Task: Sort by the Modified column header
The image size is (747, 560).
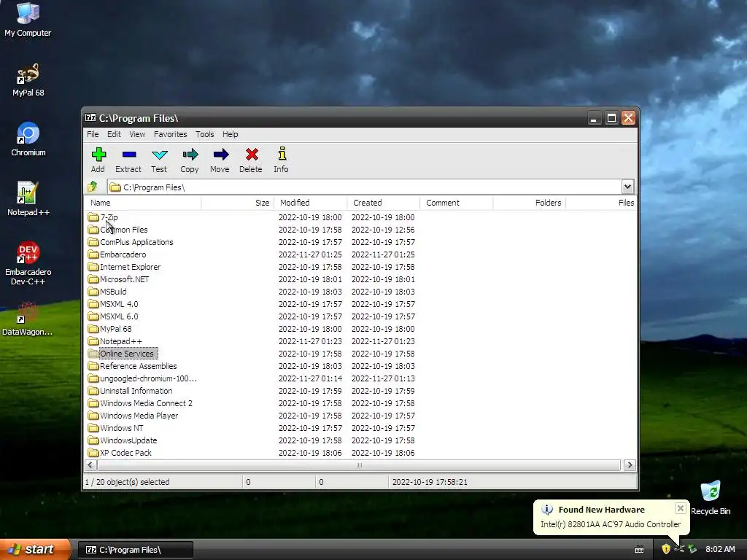Action: (x=311, y=203)
